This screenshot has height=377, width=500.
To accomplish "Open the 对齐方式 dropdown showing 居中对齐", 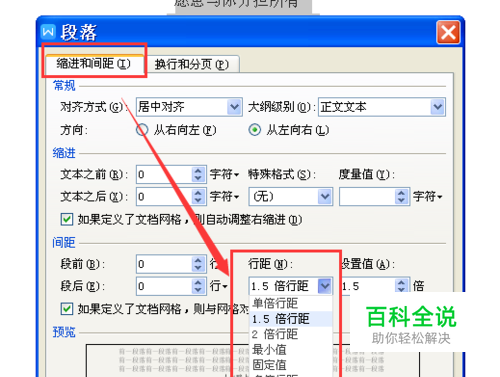I will [x=189, y=107].
